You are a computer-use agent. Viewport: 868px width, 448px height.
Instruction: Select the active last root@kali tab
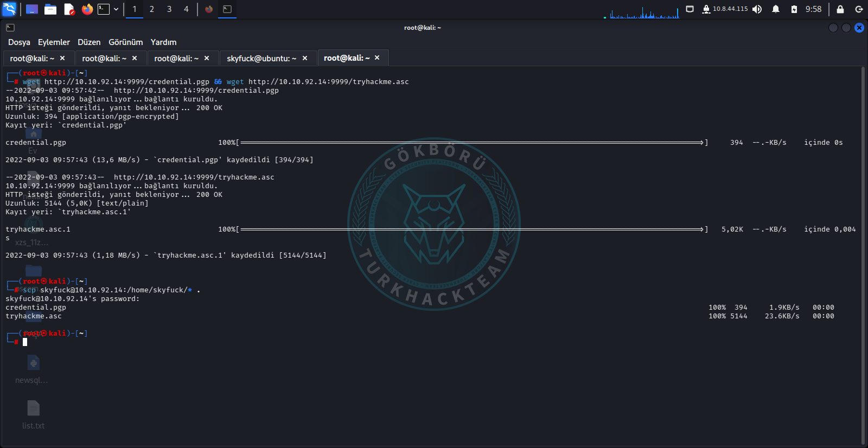(x=347, y=58)
